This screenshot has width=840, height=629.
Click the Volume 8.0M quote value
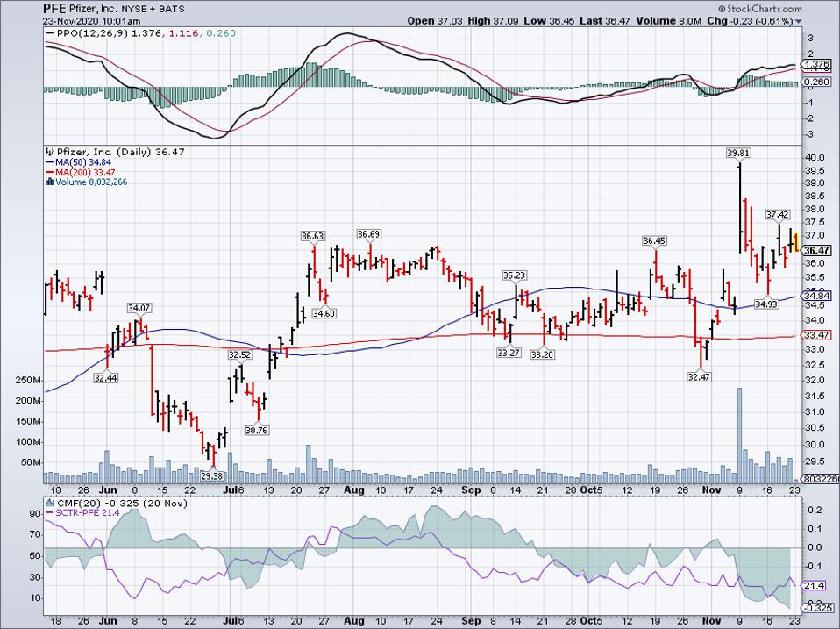click(668, 21)
